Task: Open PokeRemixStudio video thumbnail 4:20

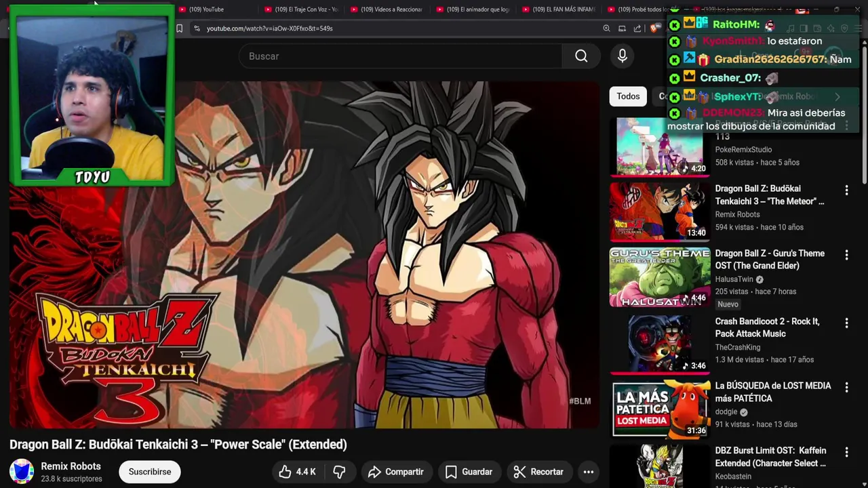Action: 660,146
